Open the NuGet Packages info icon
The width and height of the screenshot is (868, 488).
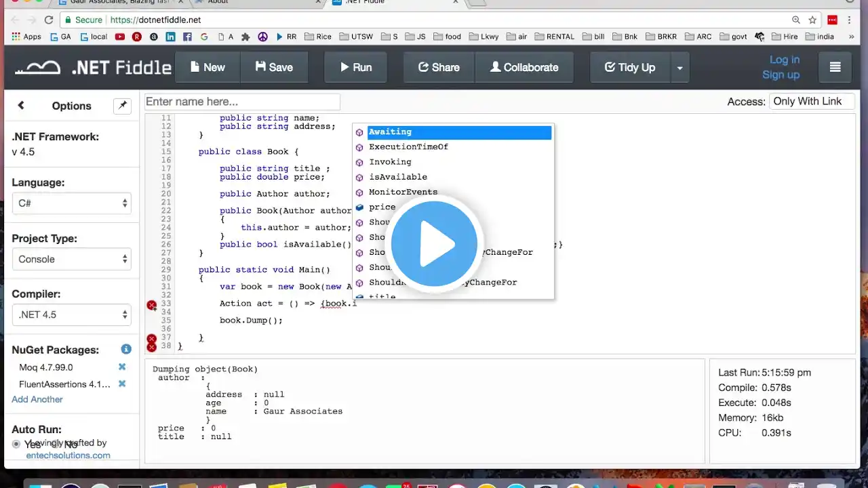click(x=126, y=349)
